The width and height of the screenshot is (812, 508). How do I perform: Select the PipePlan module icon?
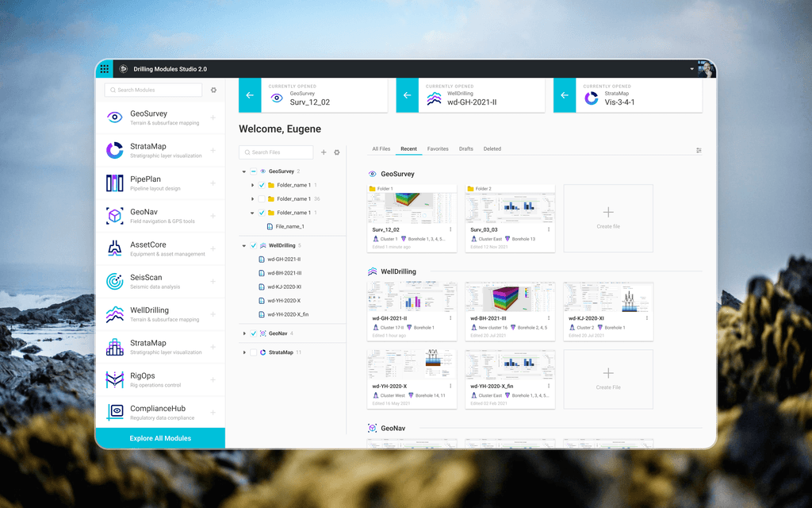[x=114, y=183]
